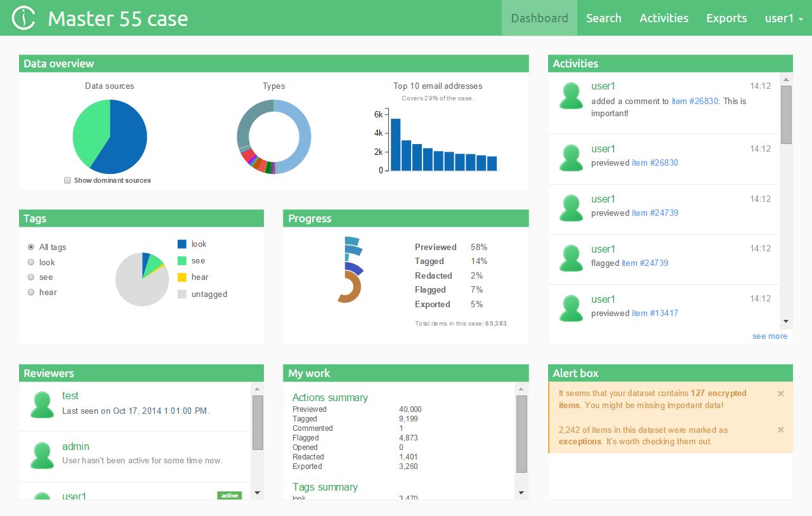The height and width of the screenshot is (516, 812).
Task: Click avatar beside the comment activity entry
Action: tap(571, 96)
